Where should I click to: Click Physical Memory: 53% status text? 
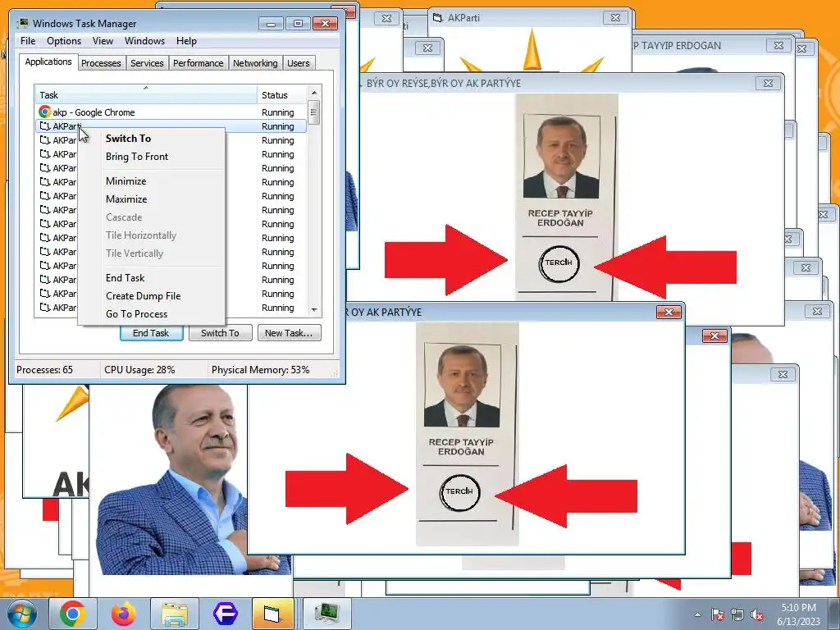260,370
